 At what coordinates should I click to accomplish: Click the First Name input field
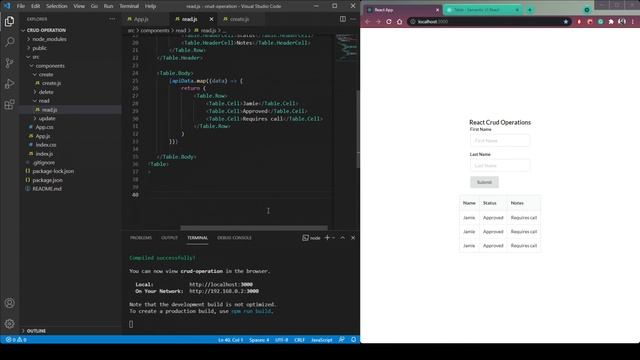coord(500,140)
